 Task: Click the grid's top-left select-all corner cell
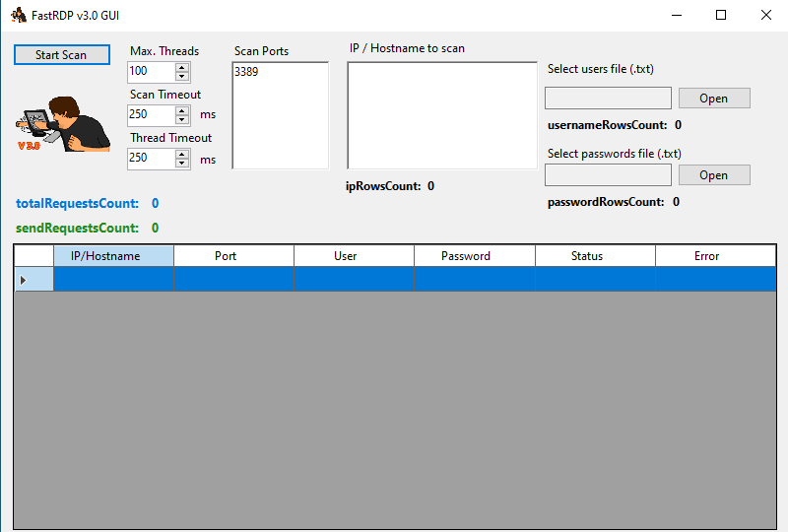point(33,256)
